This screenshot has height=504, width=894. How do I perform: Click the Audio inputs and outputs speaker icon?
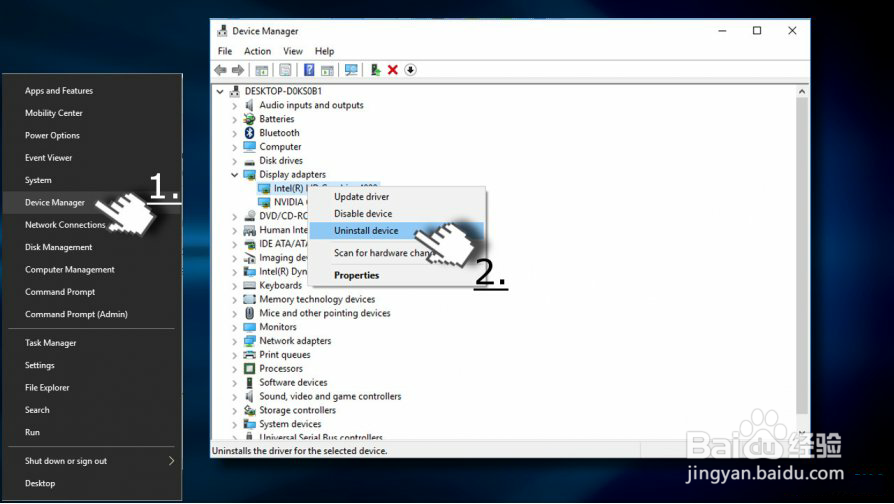click(249, 105)
